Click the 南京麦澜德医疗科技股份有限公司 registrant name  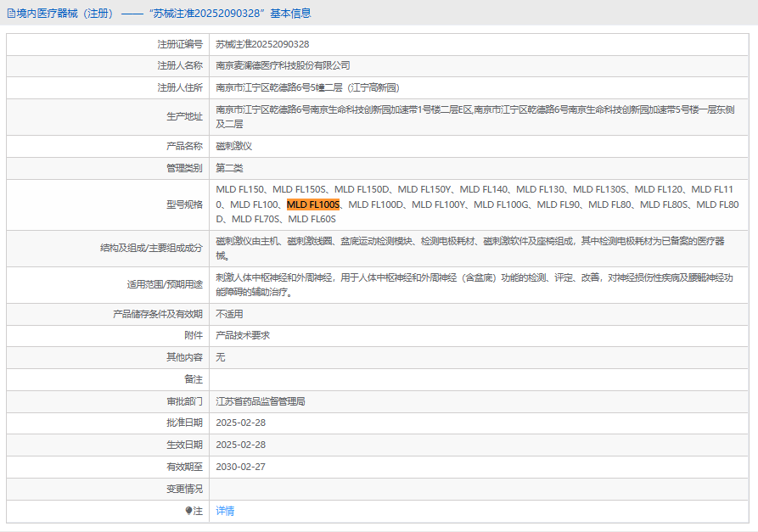[283, 65]
